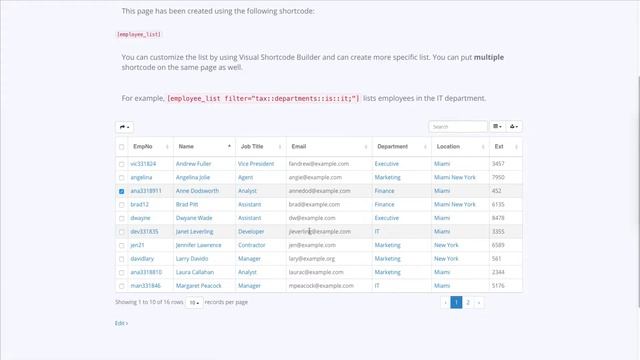Open Dwyane Wade name link

point(194,218)
